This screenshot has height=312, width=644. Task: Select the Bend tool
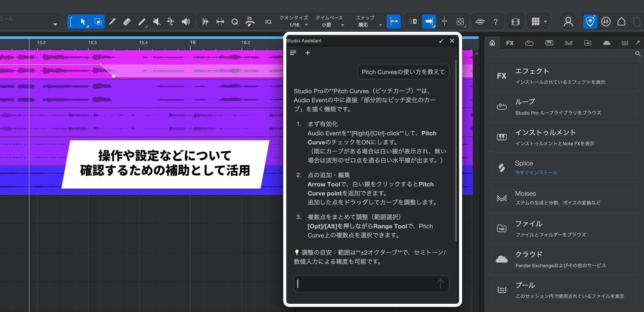(171, 22)
